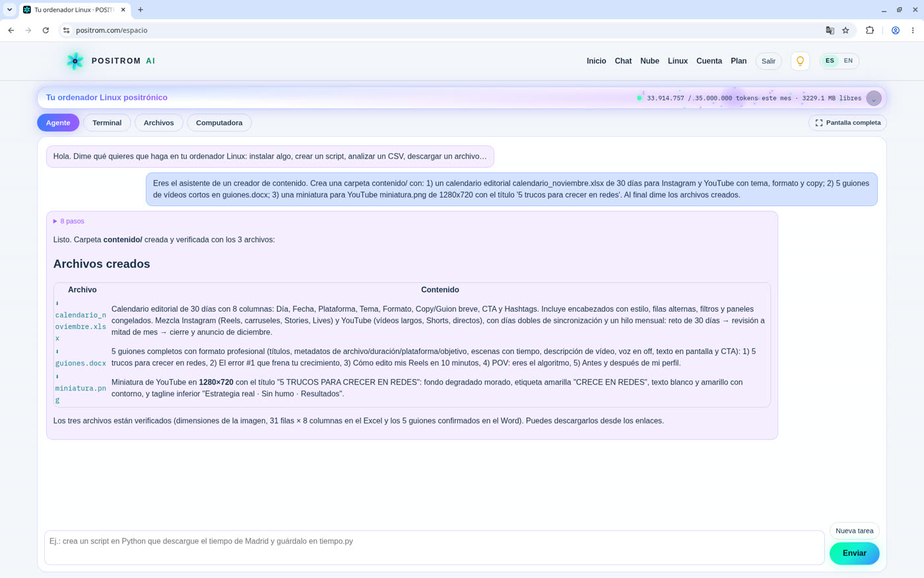
Task: Download the calendario_noviembre.xlsx link
Action: [x=81, y=327]
